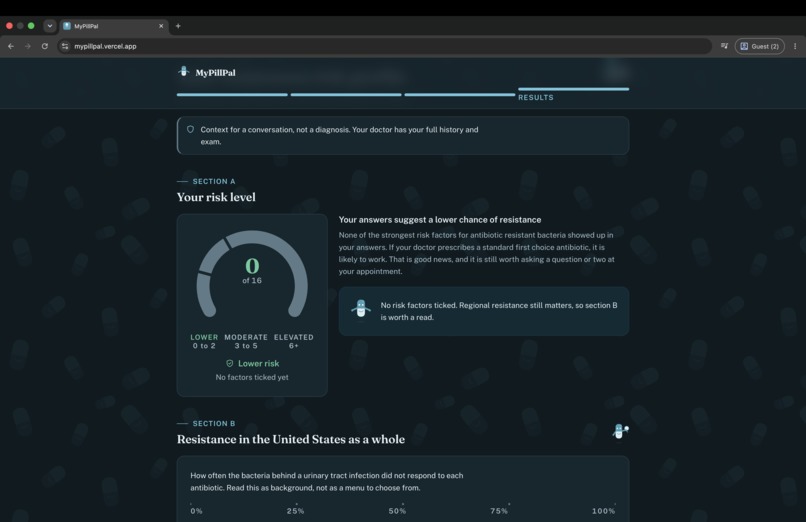Click the ELEVATED 6+ legend

(x=294, y=342)
